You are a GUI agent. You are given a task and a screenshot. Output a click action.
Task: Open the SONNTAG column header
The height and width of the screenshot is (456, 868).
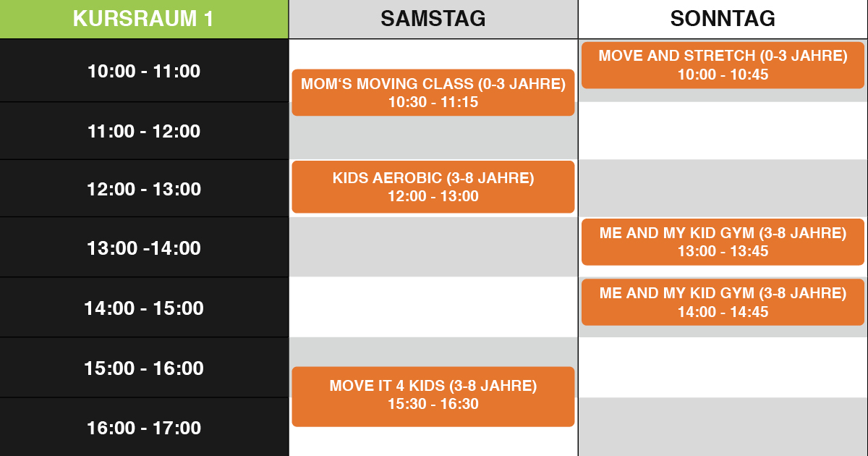(723, 19)
